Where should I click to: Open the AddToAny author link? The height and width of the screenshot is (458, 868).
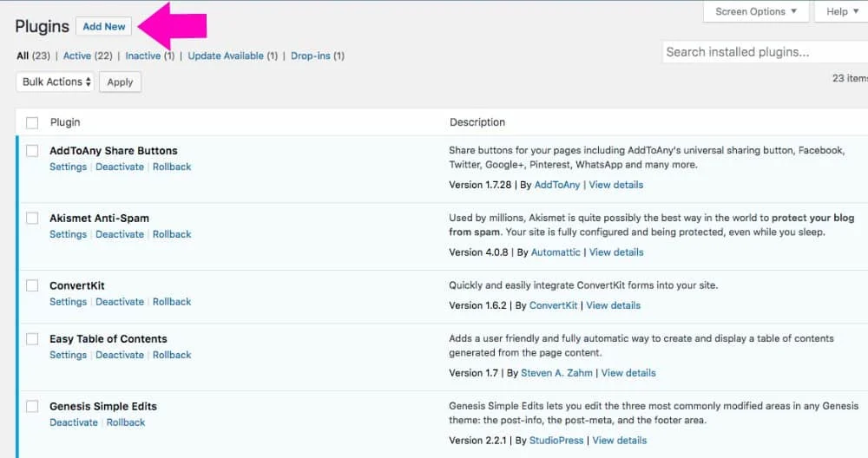pyautogui.click(x=557, y=186)
